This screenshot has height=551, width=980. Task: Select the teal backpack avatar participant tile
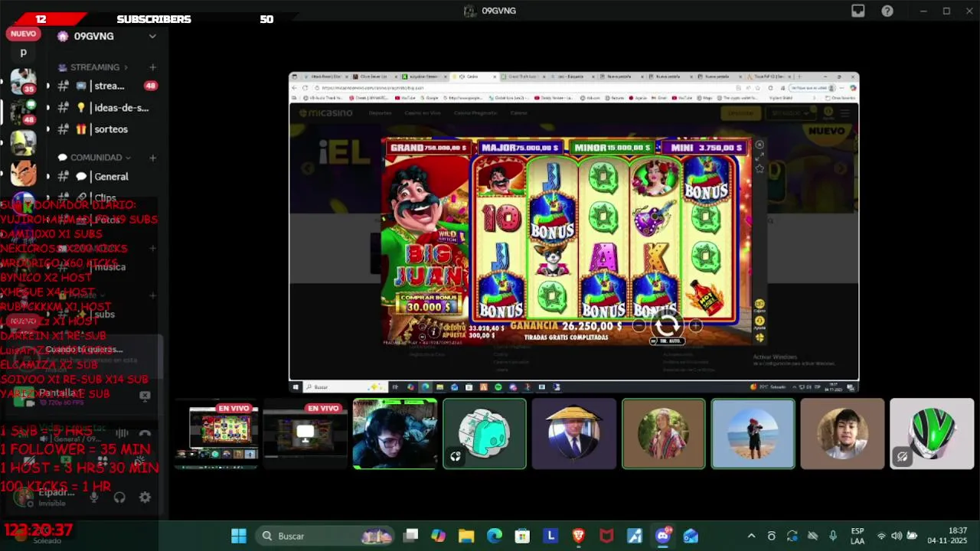(485, 433)
